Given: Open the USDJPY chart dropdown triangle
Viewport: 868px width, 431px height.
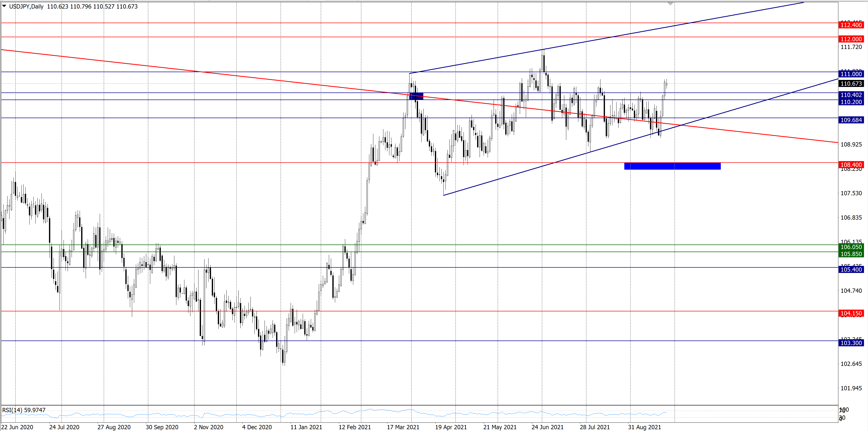Looking at the screenshot, I should (x=4, y=6).
